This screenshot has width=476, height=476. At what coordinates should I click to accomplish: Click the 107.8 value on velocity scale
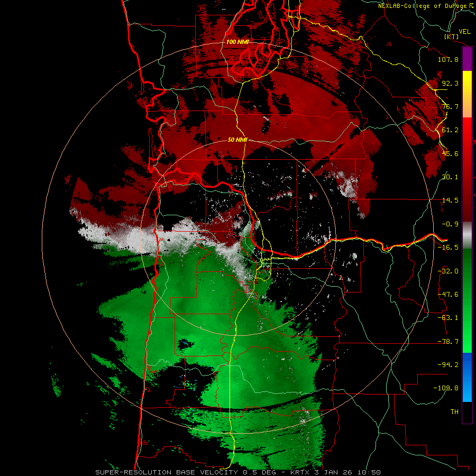click(x=448, y=59)
